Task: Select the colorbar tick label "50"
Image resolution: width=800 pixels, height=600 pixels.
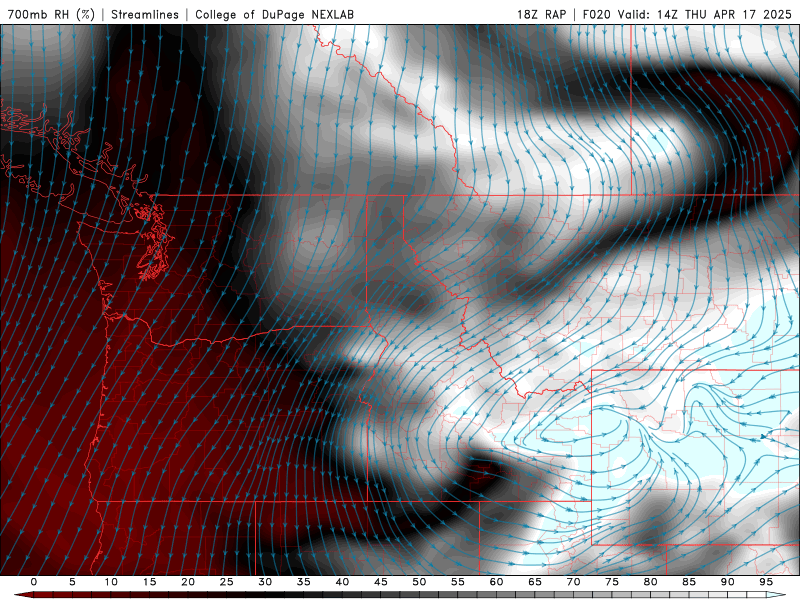Action: pyautogui.click(x=419, y=582)
